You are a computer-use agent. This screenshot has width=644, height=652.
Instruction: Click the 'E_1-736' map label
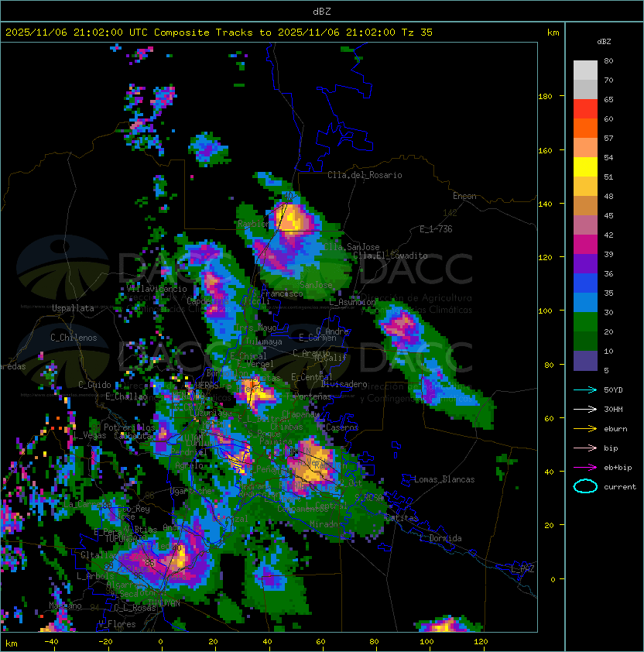coord(436,229)
